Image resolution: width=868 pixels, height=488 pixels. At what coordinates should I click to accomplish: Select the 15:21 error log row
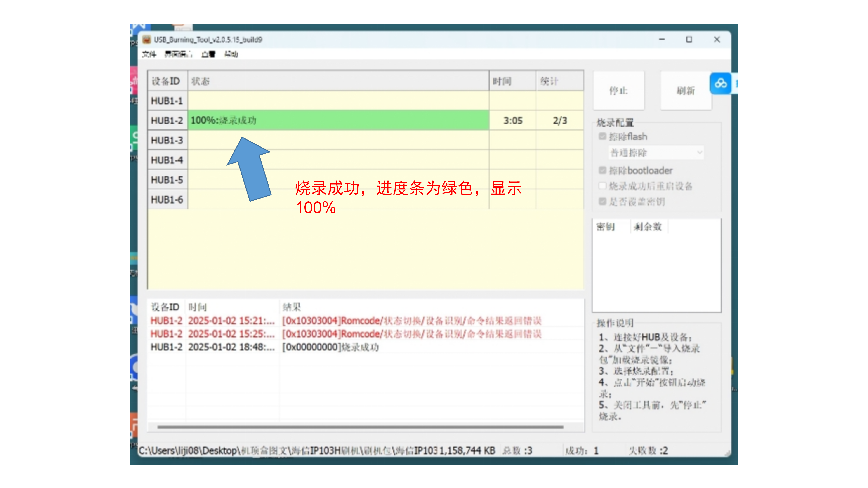pos(366,321)
